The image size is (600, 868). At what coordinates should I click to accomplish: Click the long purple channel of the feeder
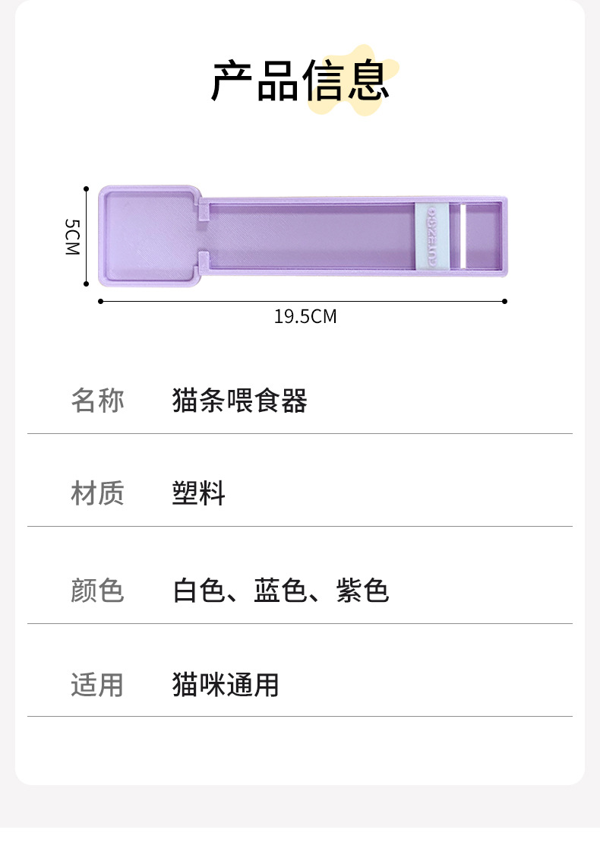coord(311,236)
